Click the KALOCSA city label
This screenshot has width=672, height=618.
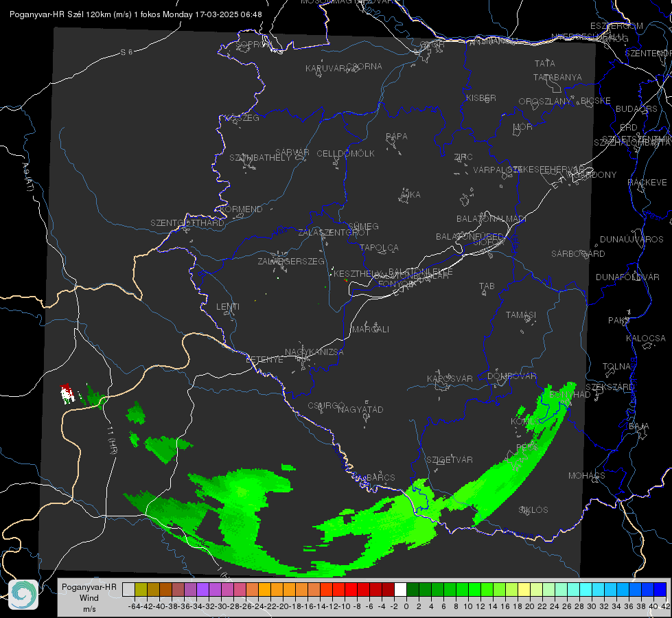click(x=646, y=339)
